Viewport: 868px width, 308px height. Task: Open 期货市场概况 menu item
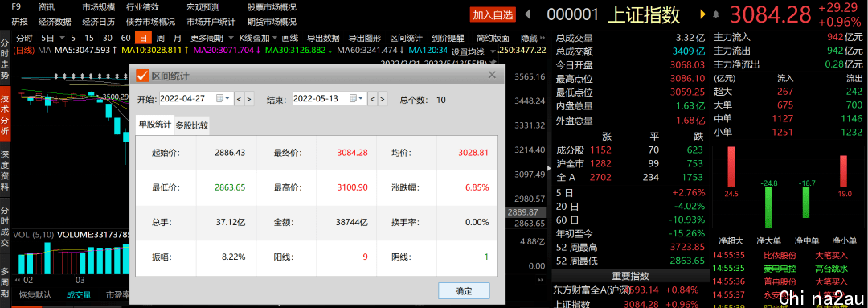[272, 23]
